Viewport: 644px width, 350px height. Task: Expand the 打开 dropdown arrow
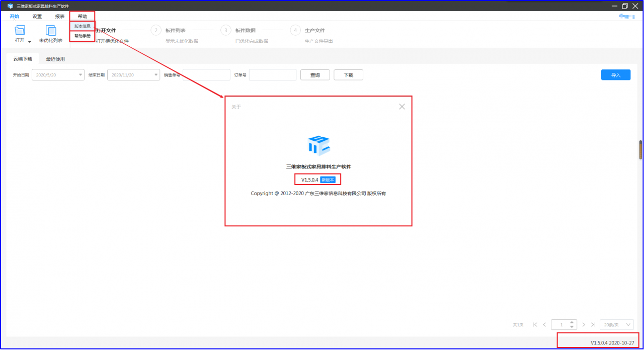pos(29,41)
